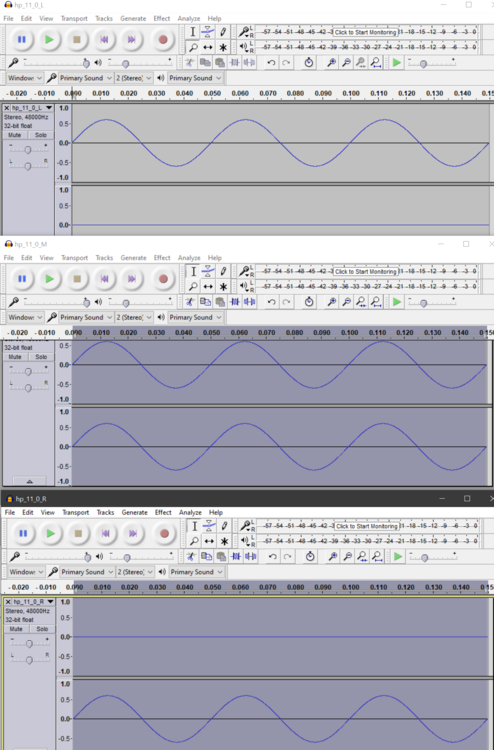Close the hp_11_0_L track with X button
494x750 pixels.
7,108
